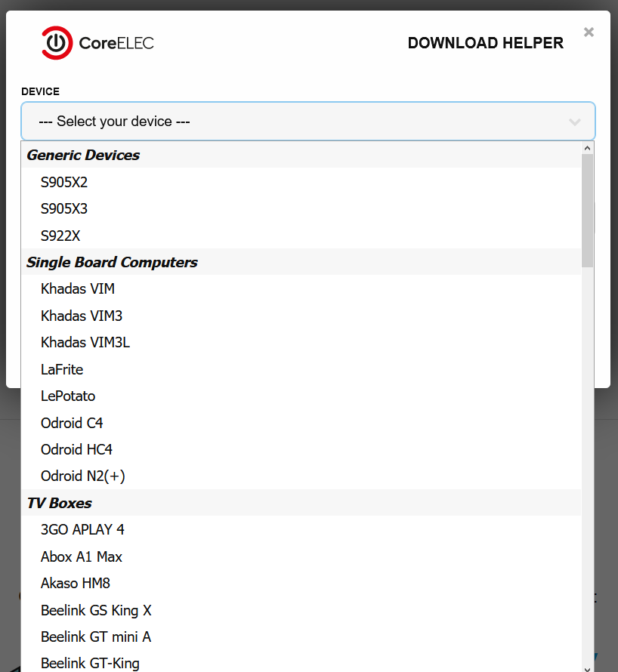Select Khadas VIM board
This screenshot has width=618, height=672.
[301, 289]
